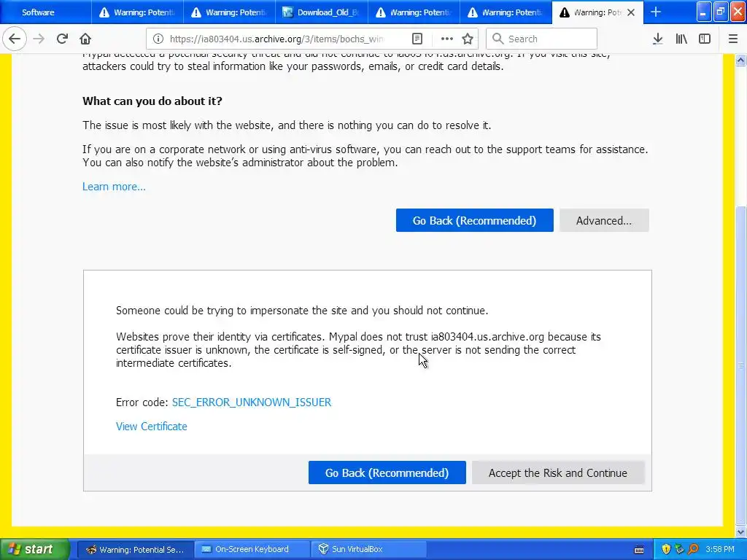Click the scrollbar up arrow
Viewport: 747px width, 560px height.
pyautogui.click(x=741, y=60)
